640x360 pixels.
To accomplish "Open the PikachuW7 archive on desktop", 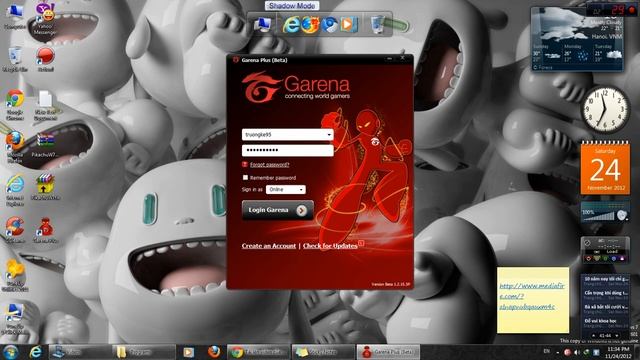I will [45, 145].
